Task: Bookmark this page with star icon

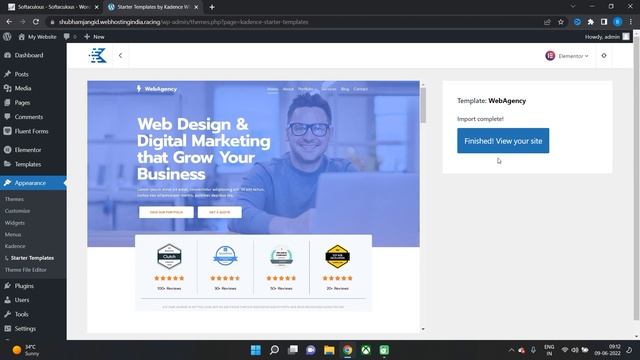Action: [561, 22]
